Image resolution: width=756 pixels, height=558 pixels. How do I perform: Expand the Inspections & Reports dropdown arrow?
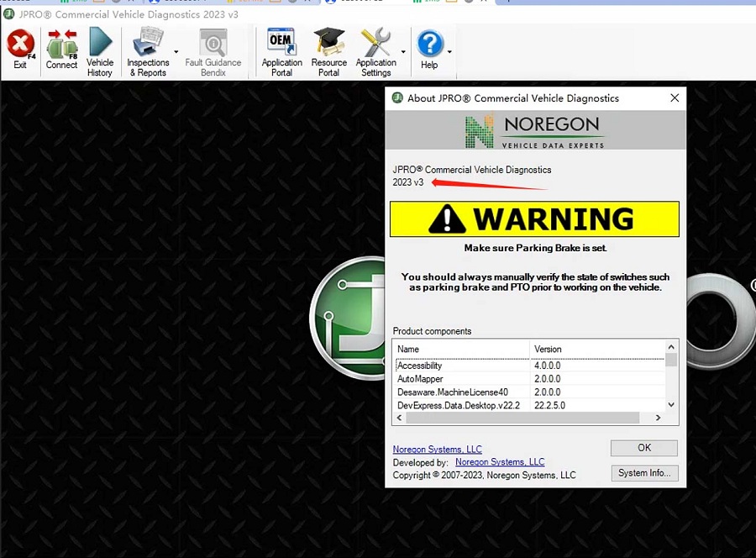coord(176,51)
